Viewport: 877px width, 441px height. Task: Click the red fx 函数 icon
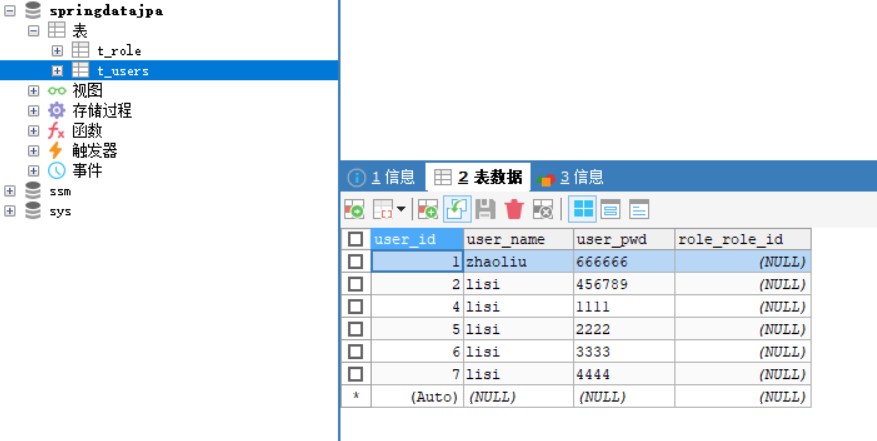coord(56,130)
